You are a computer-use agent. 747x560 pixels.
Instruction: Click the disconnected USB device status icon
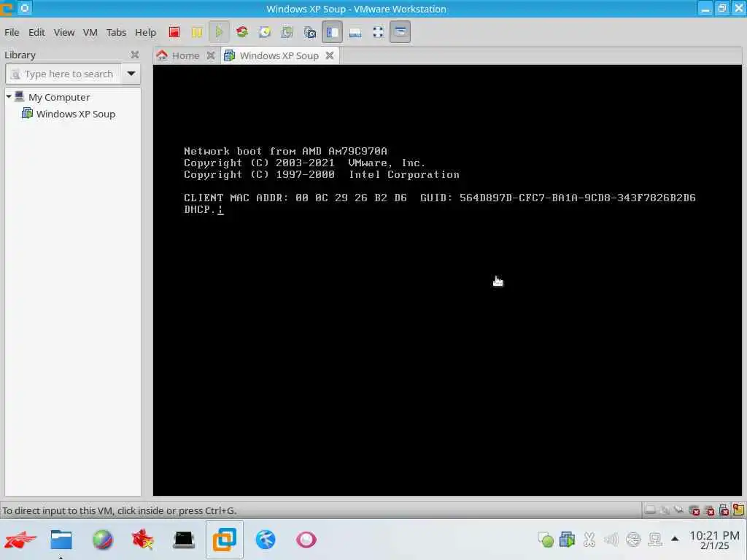pos(724,510)
